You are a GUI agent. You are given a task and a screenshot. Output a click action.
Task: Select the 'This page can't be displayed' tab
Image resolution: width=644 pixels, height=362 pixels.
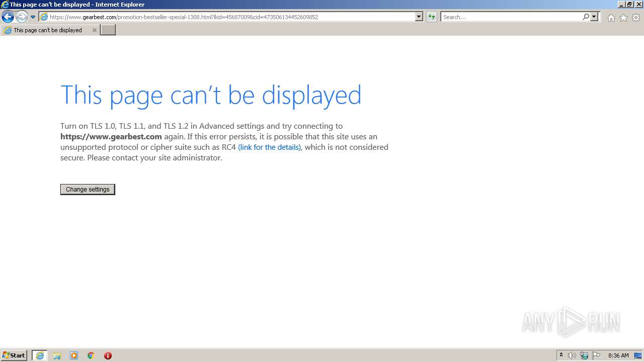click(x=50, y=30)
